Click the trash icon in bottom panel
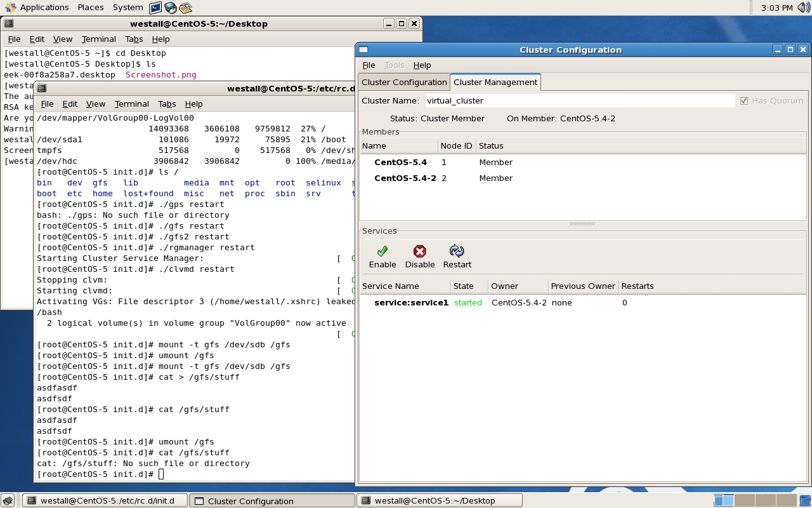The width and height of the screenshot is (812, 508). point(804,500)
